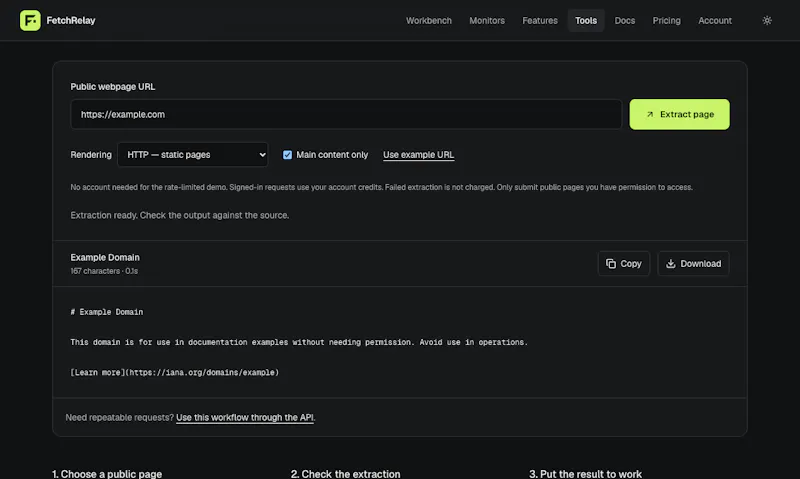800x479 pixels.
Task: Focus the Public webpage URL input field
Action: click(346, 114)
